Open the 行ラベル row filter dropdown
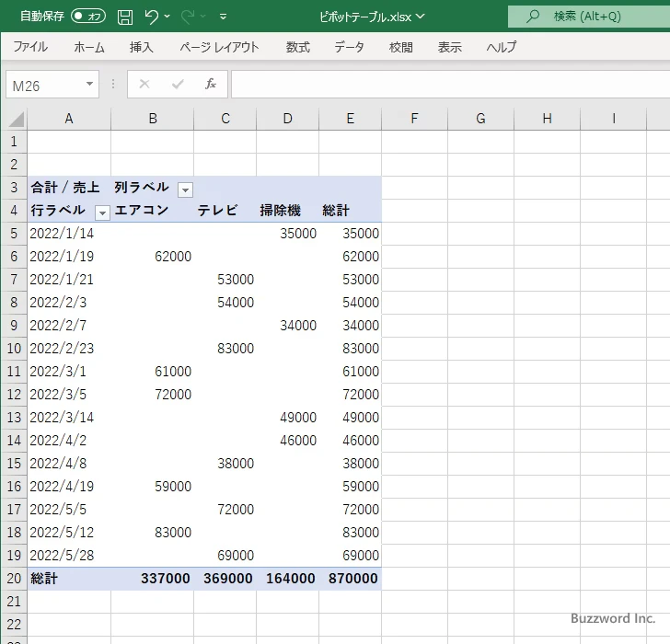Image resolution: width=670 pixels, height=644 pixels. pyautogui.click(x=102, y=212)
